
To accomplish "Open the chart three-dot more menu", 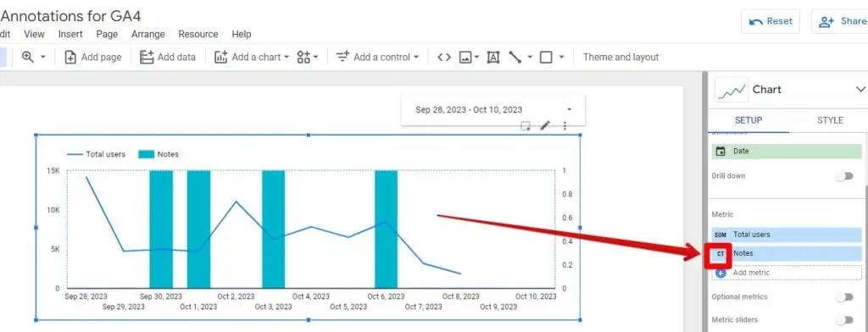I will (565, 126).
